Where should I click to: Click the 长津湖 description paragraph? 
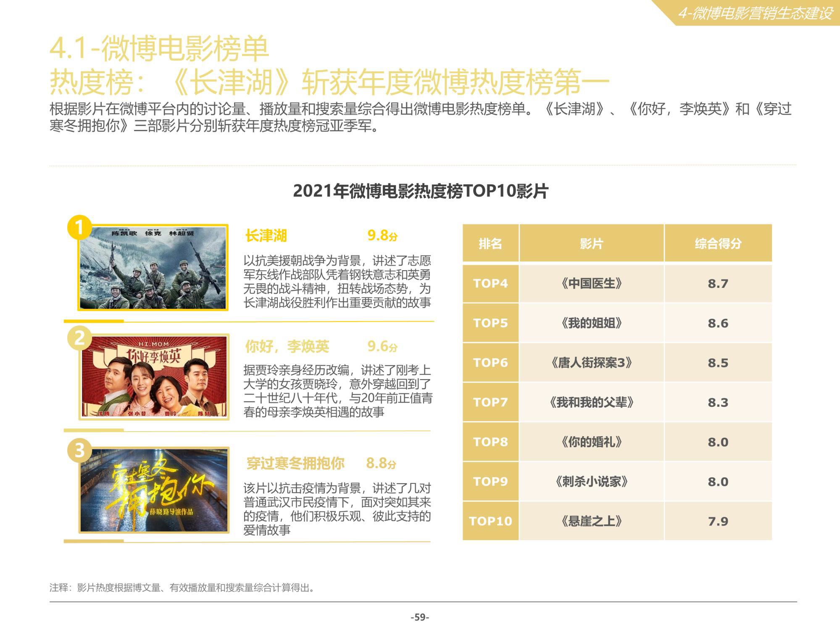(338, 282)
